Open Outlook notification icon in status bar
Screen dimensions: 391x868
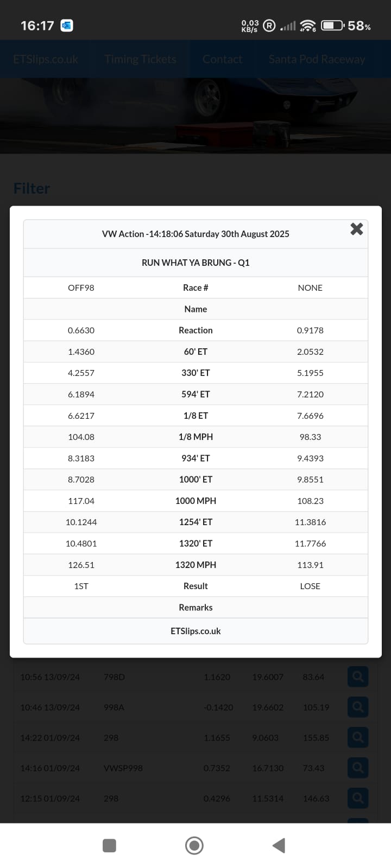(x=67, y=25)
